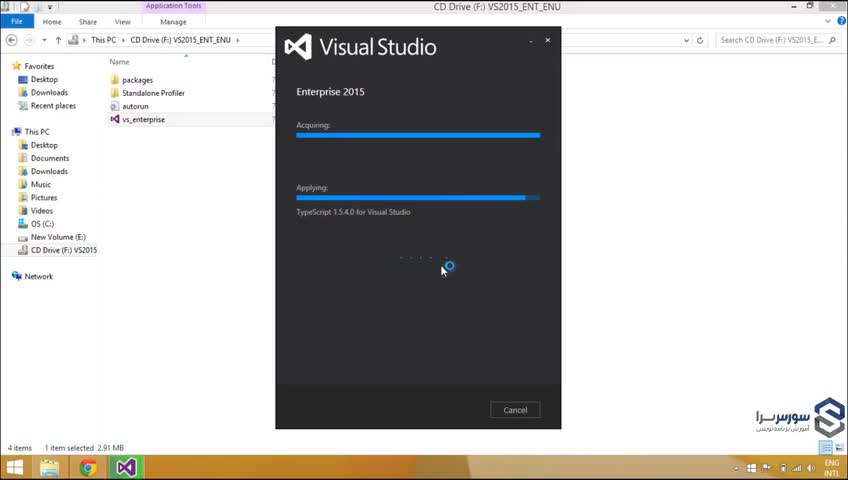Open the OS (C:) drive
Screen dimensions: 848x480
coord(42,224)
